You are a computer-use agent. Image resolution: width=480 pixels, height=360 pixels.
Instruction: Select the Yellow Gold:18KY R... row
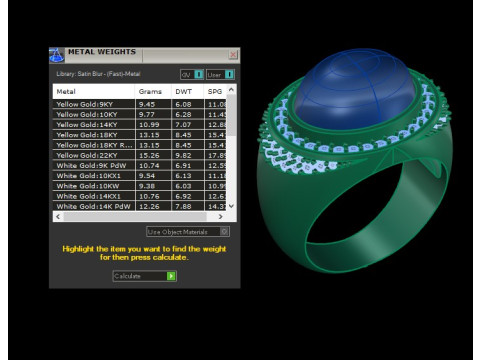click(139, 145)
